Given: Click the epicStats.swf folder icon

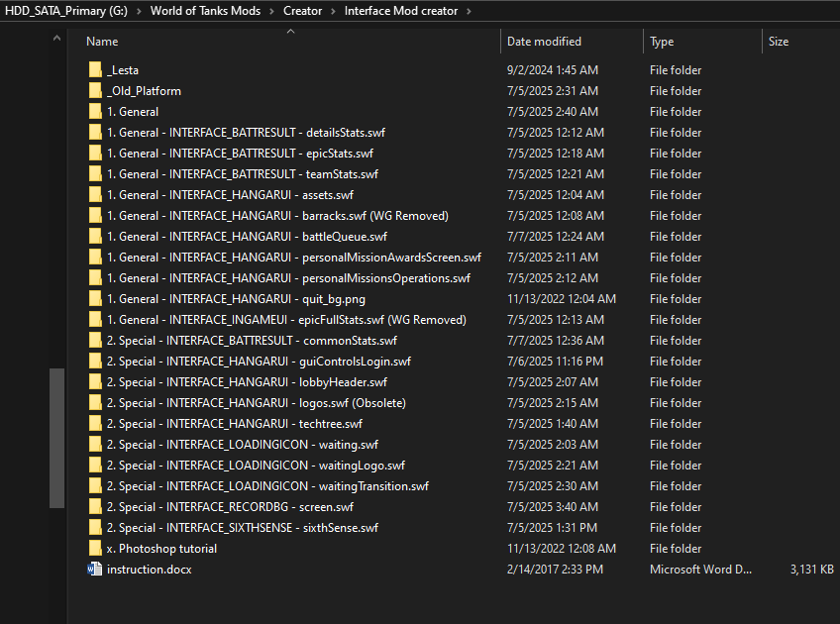Looking at the screenshot, I should click(95, 154).
